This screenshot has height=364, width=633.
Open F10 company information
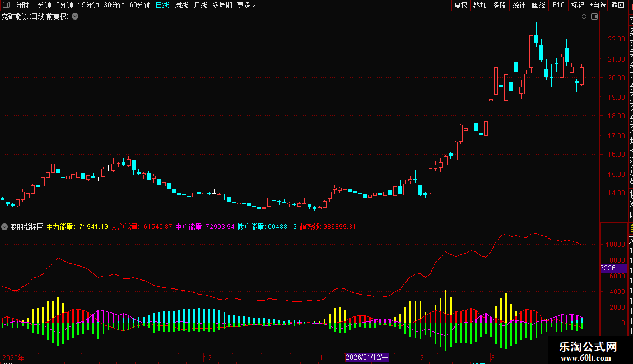(558, 5)
